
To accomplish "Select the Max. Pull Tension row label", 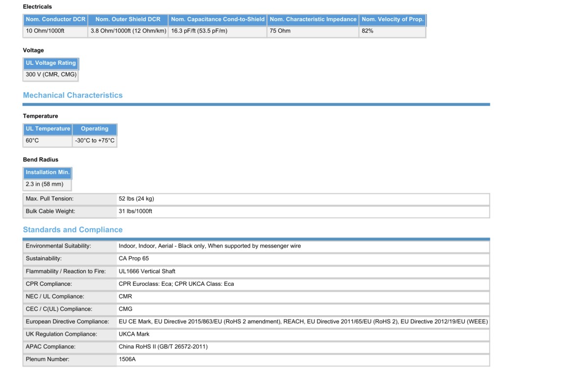I will click(49, 199).
